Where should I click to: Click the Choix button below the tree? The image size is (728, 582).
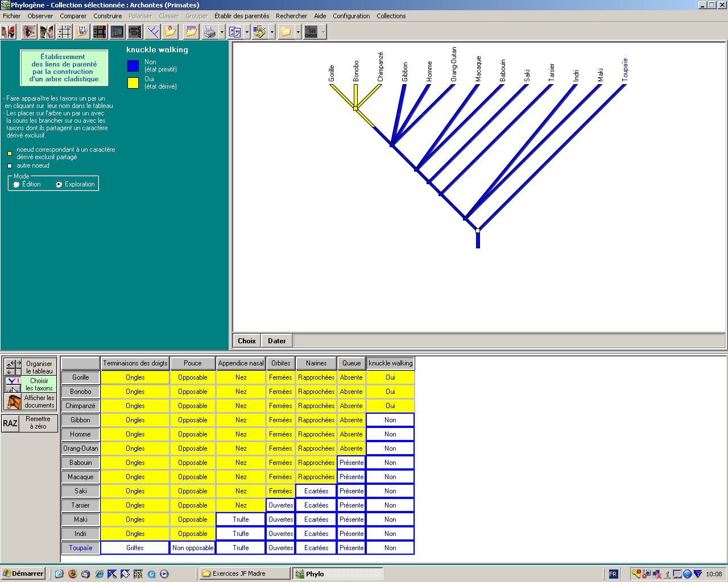(x=247, y=341)
